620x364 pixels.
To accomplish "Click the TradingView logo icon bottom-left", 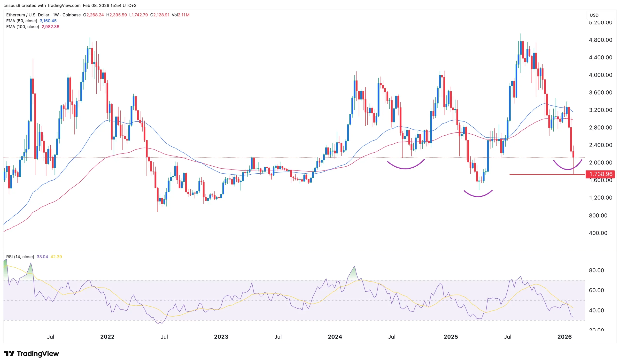I will 10,354.
